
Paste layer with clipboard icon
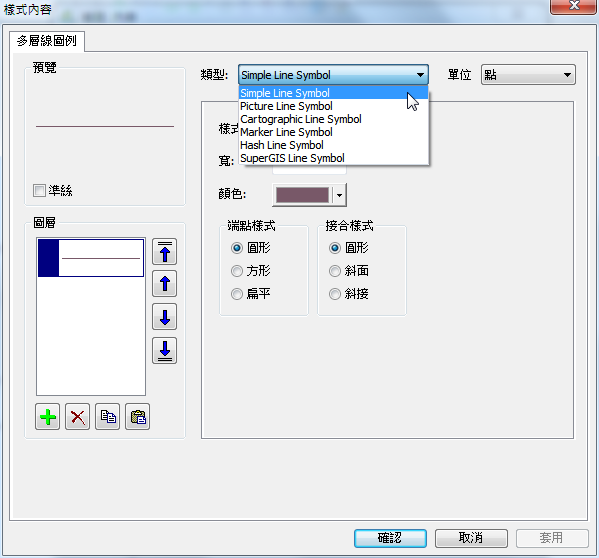tap(138, 417)
